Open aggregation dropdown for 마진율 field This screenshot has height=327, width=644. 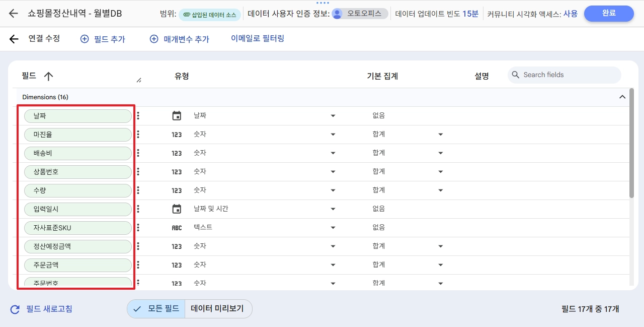click(441, 135)
